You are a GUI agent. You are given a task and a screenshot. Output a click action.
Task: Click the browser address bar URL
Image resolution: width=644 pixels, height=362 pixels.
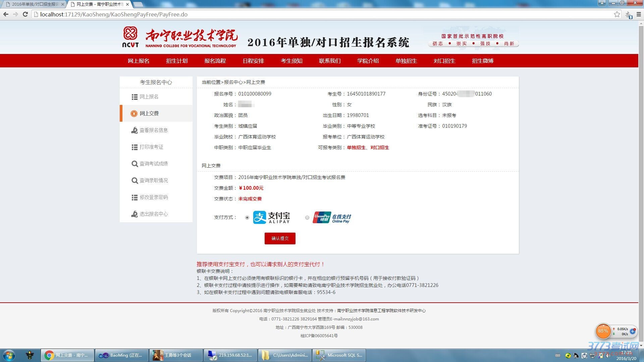point(114,14)
